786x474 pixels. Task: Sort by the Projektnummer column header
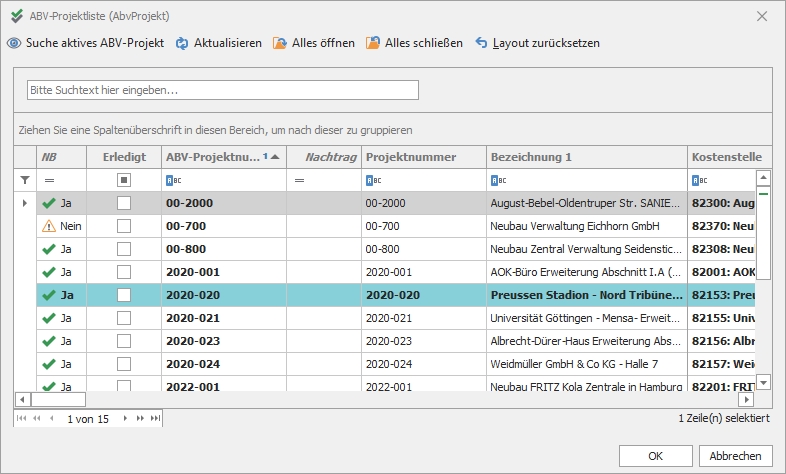[411, 157]
